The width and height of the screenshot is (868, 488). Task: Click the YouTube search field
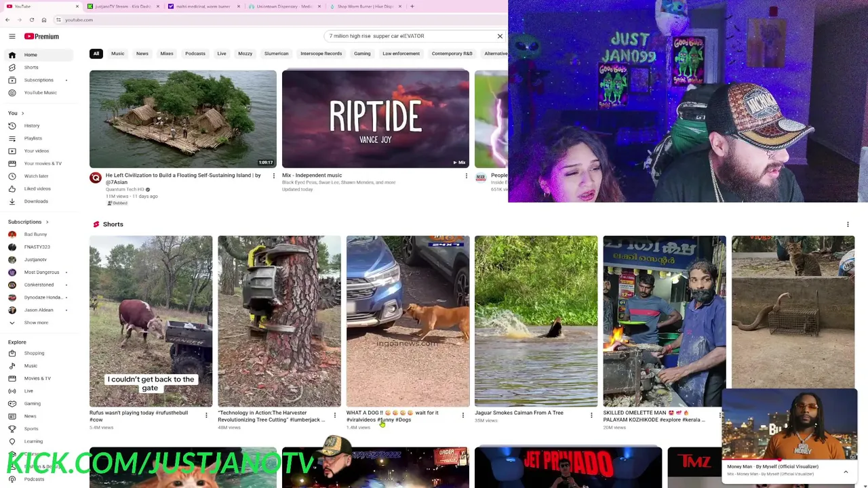click(409, 36)
